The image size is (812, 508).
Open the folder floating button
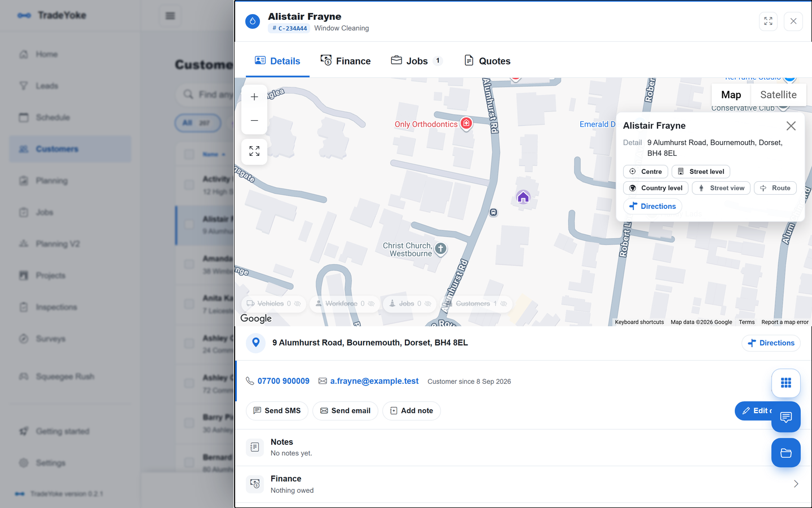click(786, 453)
